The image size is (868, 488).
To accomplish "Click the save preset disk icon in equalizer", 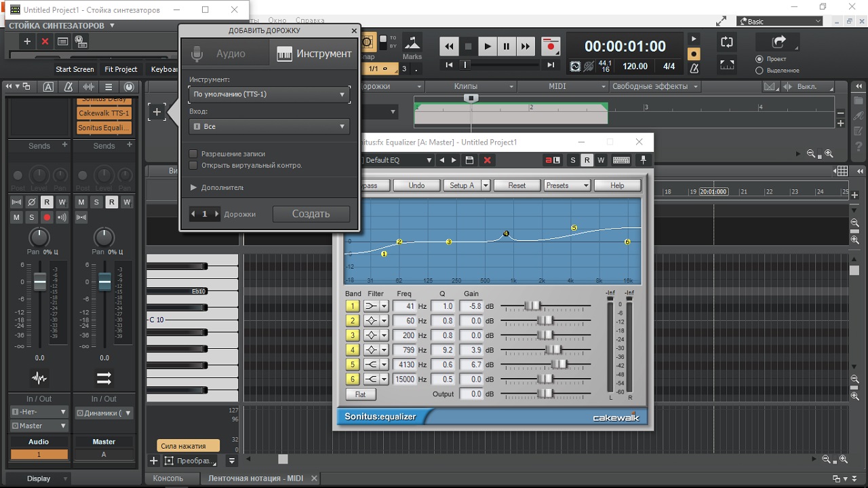I will pos(469,160).
